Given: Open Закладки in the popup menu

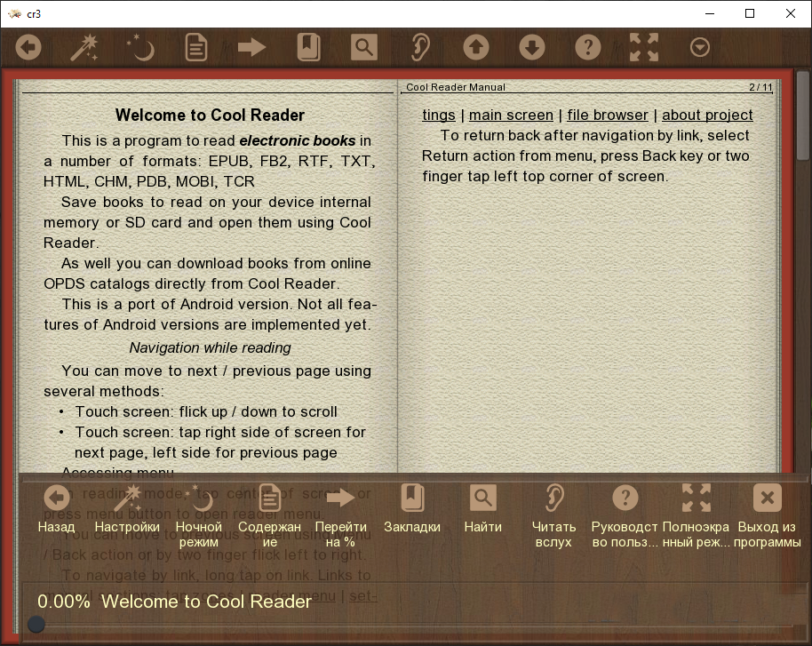Looking at the screenshot, I should click(x=411, y=509).
